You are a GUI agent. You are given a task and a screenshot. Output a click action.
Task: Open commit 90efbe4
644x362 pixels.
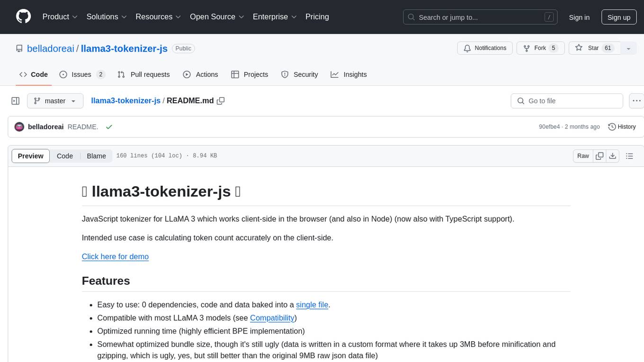click(549, 127)
